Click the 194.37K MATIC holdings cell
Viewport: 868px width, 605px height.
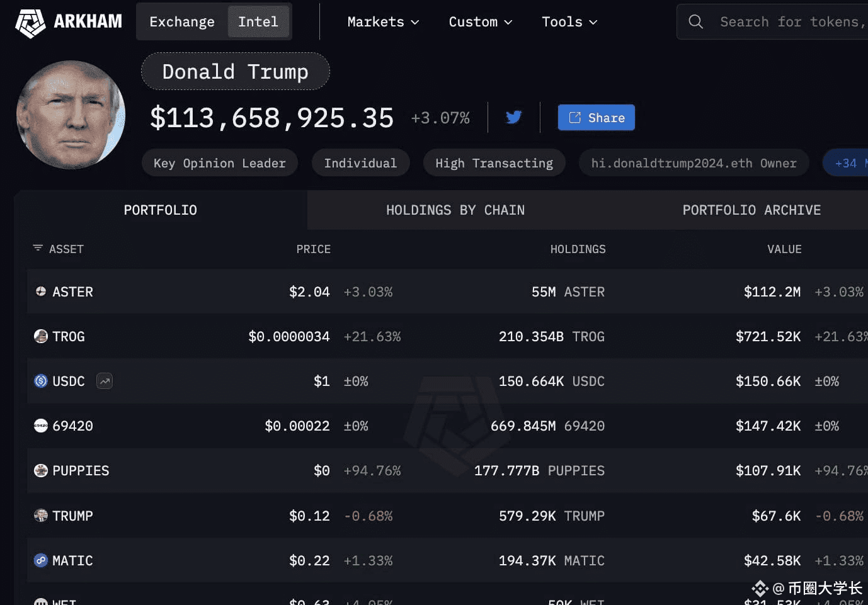pyautogui.click(x=552, y=560)
